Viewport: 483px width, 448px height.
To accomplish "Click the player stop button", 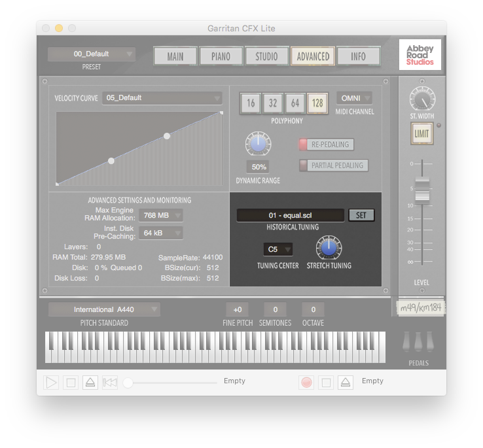I will tap(71, 383).
